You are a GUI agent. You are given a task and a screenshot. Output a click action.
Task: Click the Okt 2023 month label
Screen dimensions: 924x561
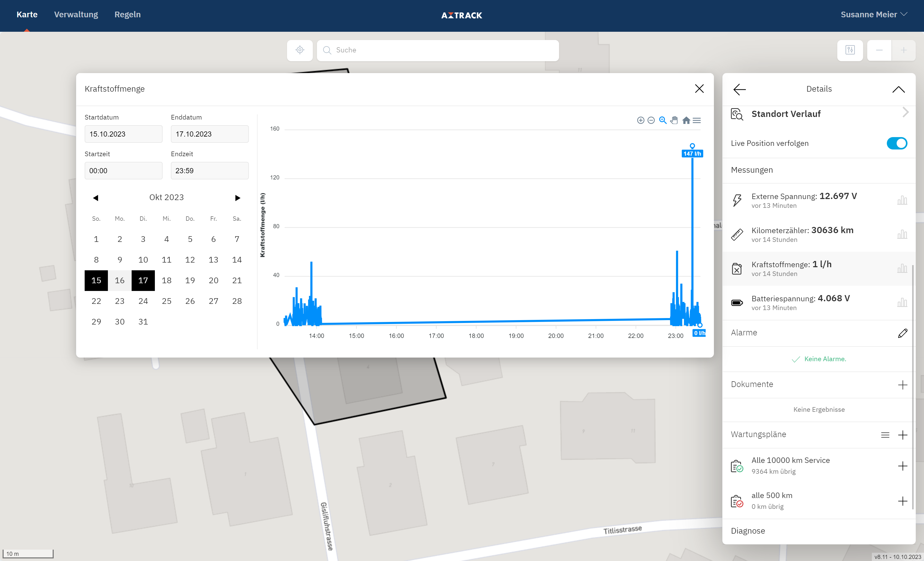tap(166, 197)
